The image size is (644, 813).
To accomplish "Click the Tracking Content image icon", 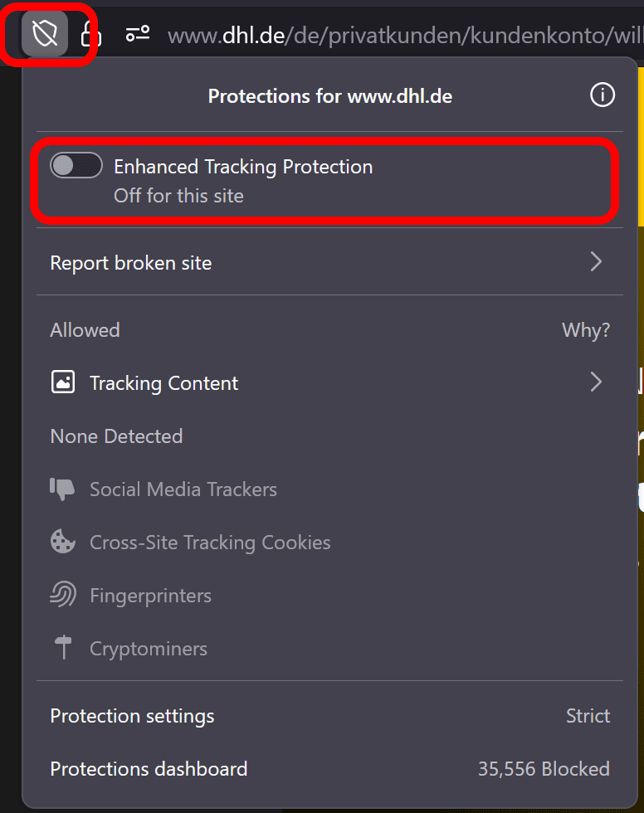I will (x=63, y=382).
